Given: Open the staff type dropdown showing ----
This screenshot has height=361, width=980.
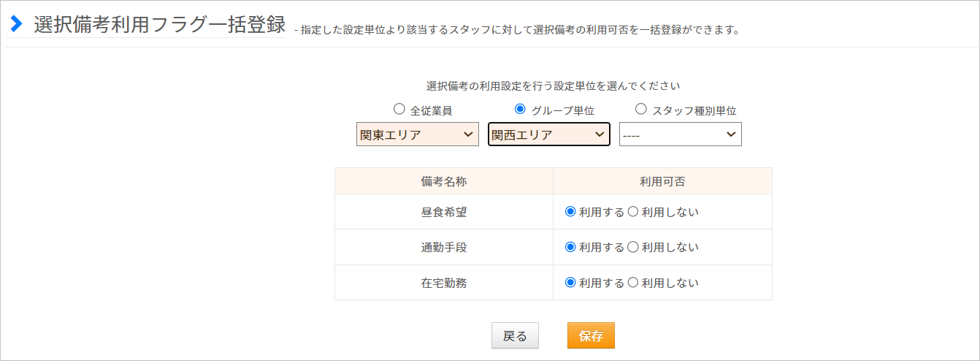Looking at the screenshot, I should 681,134.
